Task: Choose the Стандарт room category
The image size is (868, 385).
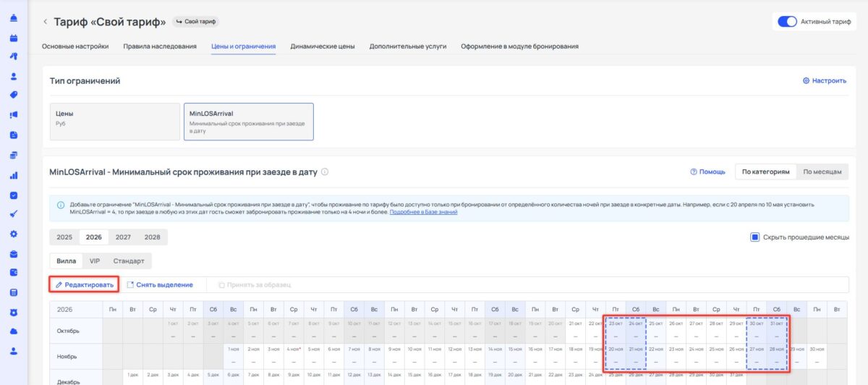Action: tap(129, 261)
